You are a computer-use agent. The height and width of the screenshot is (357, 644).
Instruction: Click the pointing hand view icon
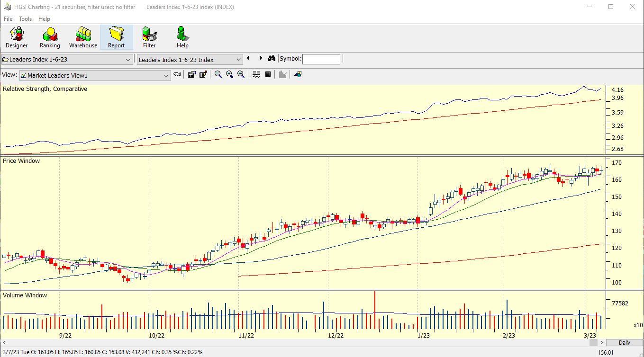(177, 74)
